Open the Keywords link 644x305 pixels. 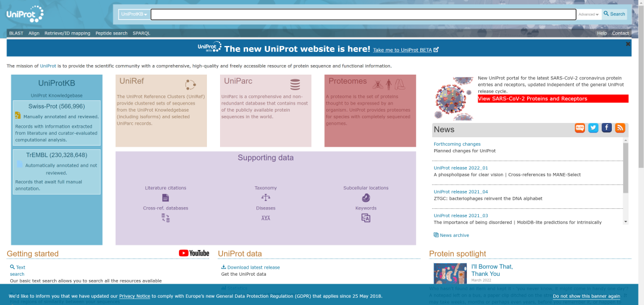(x=366, y=208)
